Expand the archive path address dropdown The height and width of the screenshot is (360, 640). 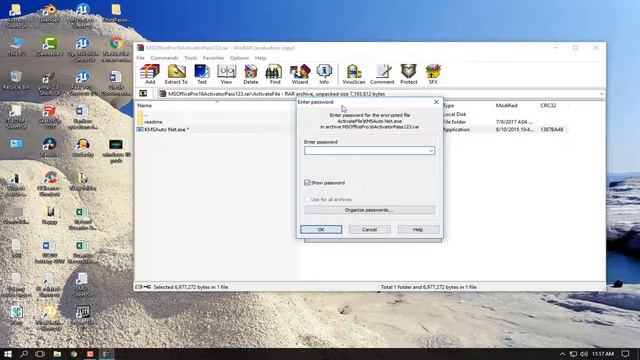pos(602,94)
